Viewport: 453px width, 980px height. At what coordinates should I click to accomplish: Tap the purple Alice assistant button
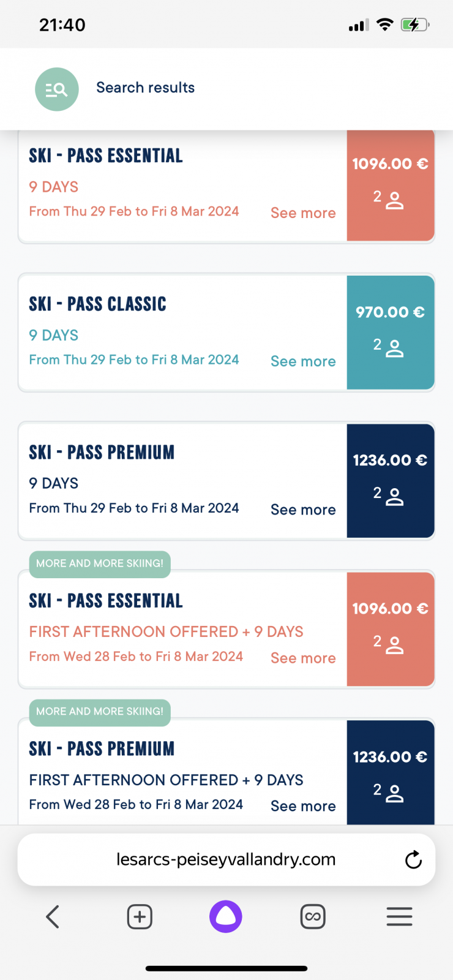click(226, 916)
